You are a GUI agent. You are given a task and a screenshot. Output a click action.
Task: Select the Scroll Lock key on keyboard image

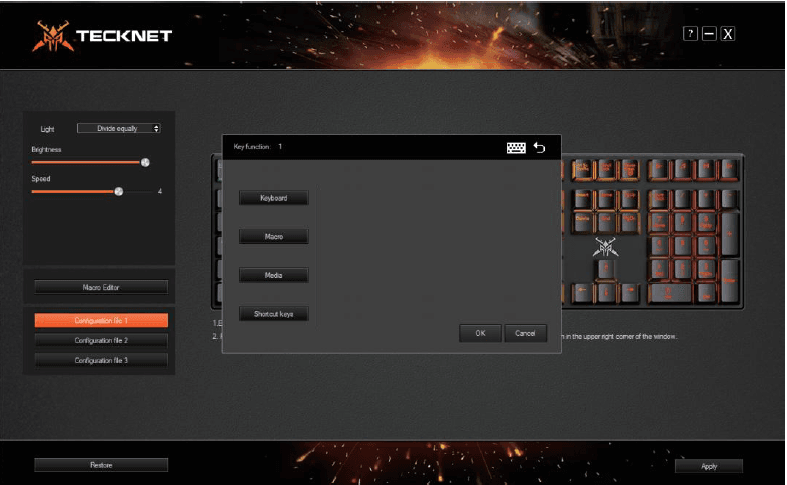click(x=606, y=171)
